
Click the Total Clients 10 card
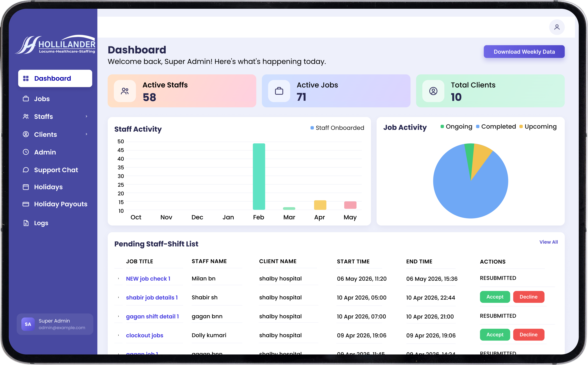pyautogui.click(x=490, y=91)
